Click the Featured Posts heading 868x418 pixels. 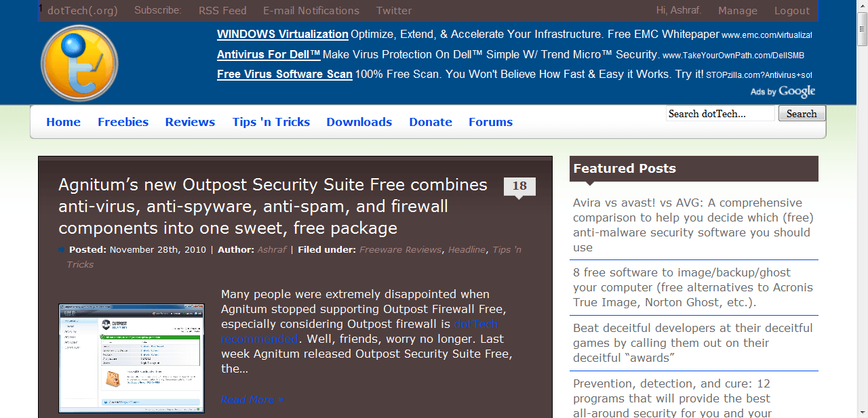click(x=625, y=169)
